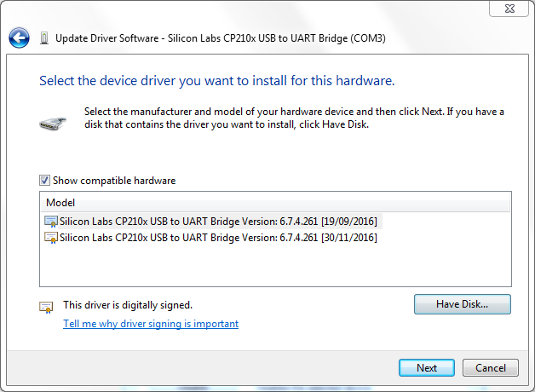Select driver version dated 30/11/2016

pyautogui.click(x=218, y=238)
